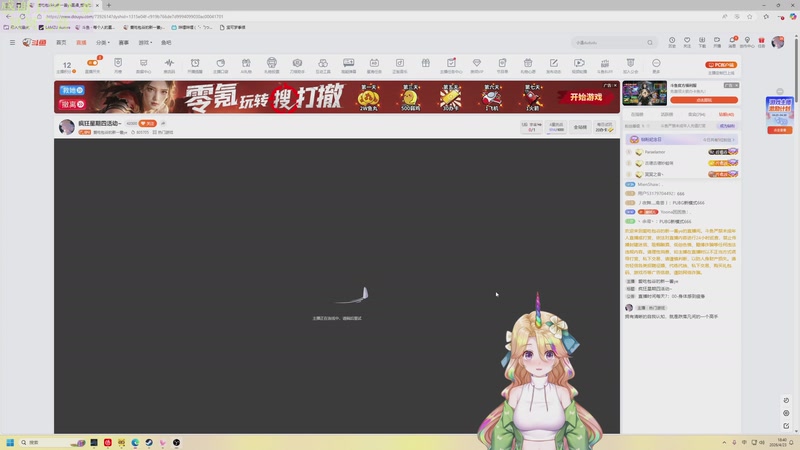Open creator center icon
Image resolution: width=800 pixels, height=450 pixels.
(747, 42)
